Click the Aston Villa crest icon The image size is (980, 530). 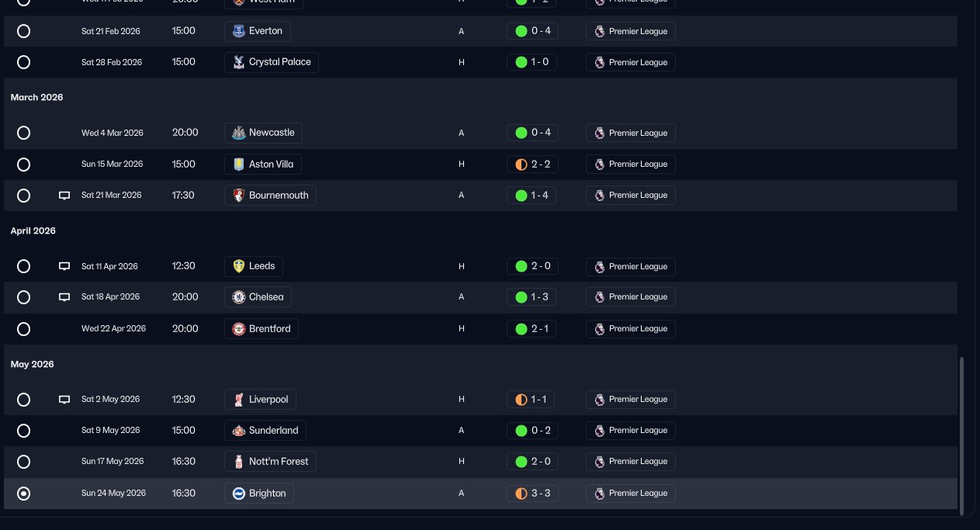point(239,164)
